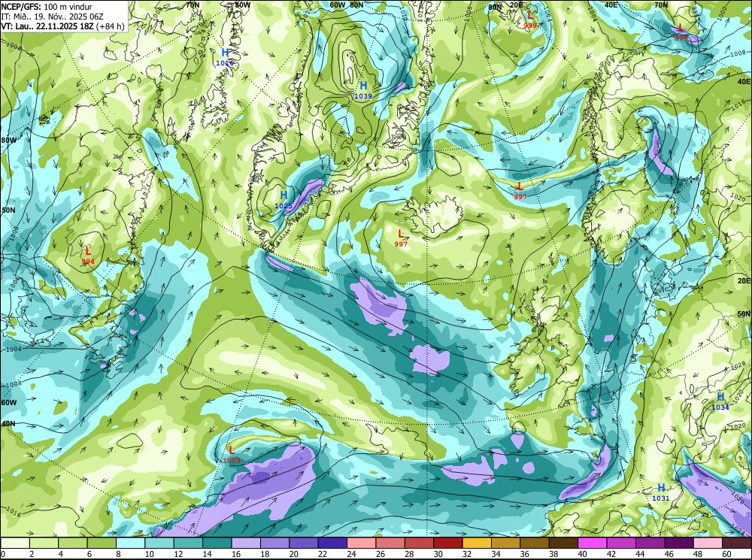Viewport: 752px width, 560px height.
Task: Click the H 1034 high marker
Action: [x=720, y=401]
